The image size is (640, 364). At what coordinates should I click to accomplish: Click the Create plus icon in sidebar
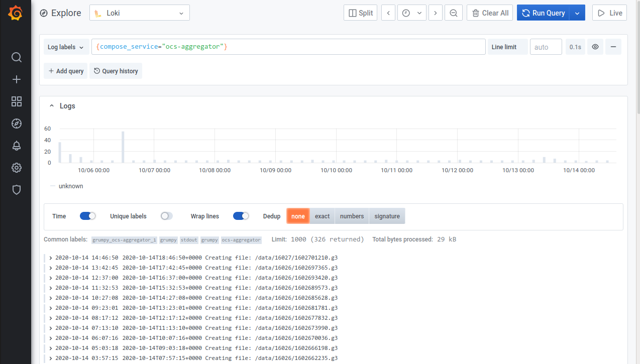point(17,79)
